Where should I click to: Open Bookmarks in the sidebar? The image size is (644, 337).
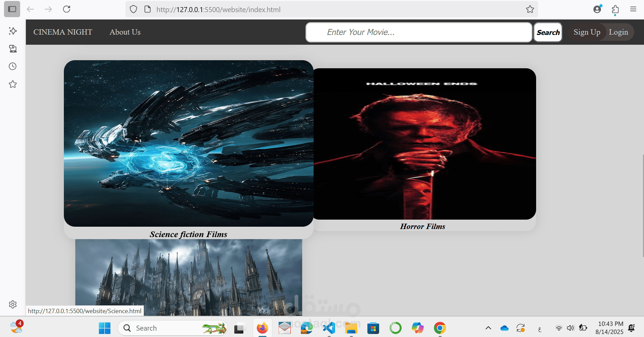[13, 84]
